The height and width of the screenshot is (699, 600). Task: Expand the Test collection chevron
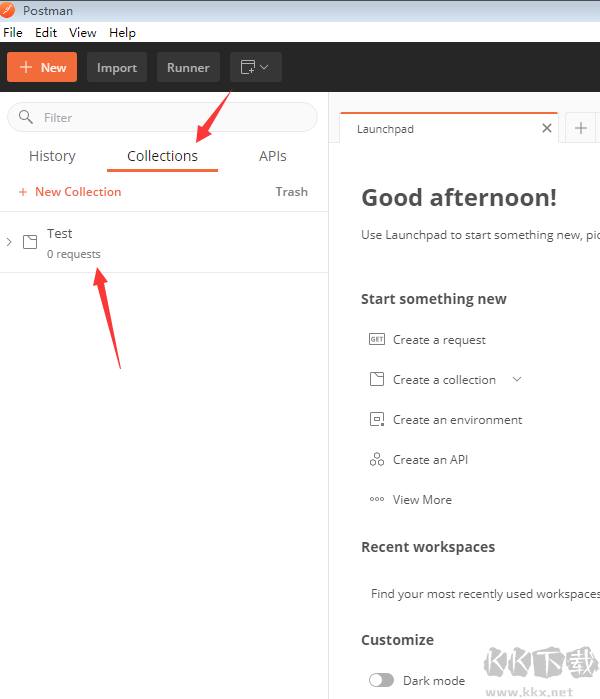point(9,242)
